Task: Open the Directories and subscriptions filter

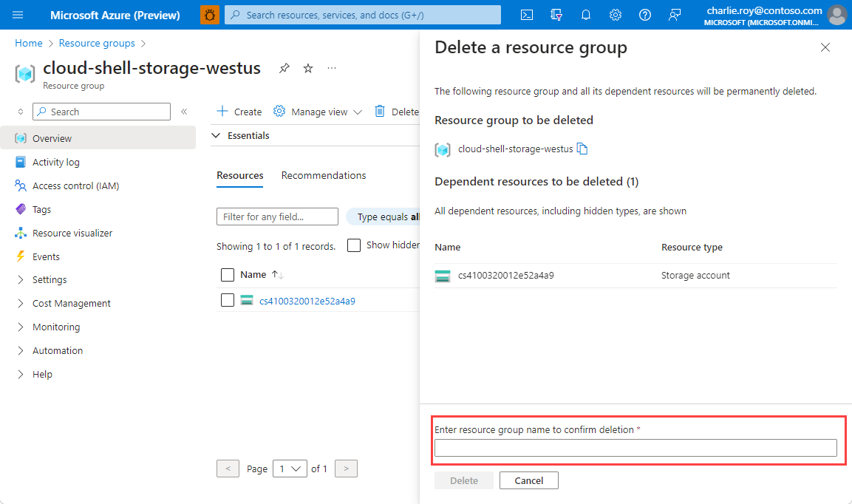Action: [x=556, y=15]
